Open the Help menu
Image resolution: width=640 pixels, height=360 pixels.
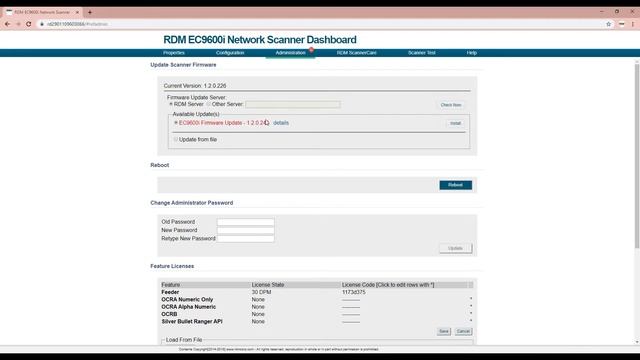(x=472, y=53)
